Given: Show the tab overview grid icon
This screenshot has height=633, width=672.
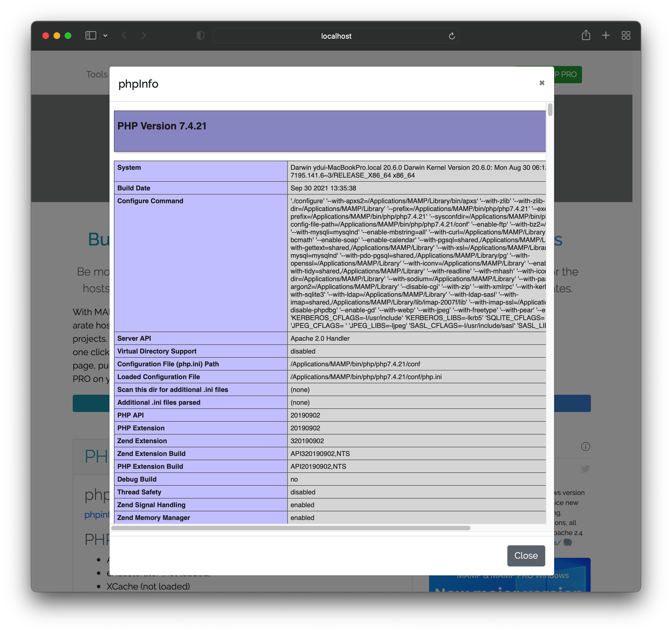Looking at the screenshot, I should tap(626, 35).
